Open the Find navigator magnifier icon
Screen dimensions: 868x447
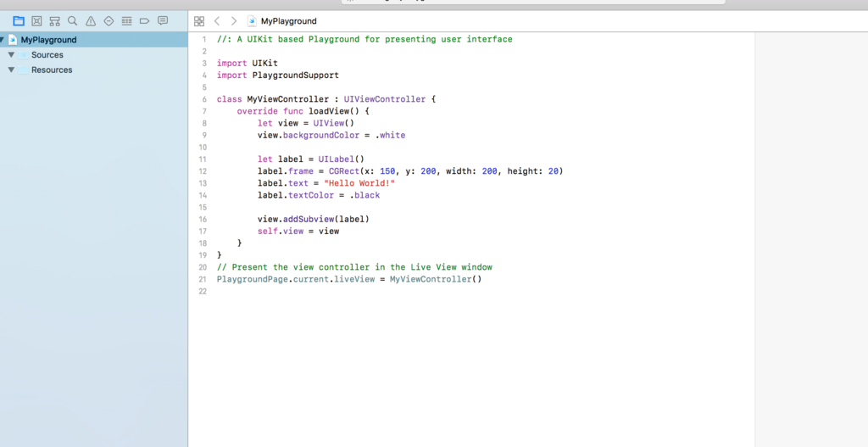tap(73, 21)
